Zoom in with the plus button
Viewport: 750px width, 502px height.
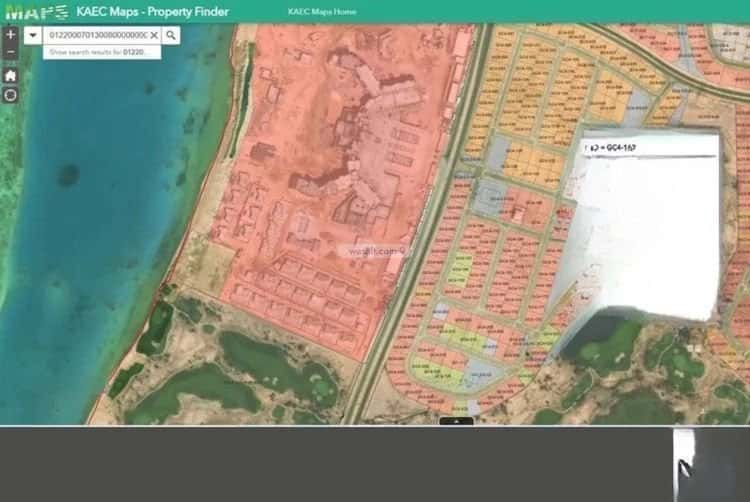(11, 34)
